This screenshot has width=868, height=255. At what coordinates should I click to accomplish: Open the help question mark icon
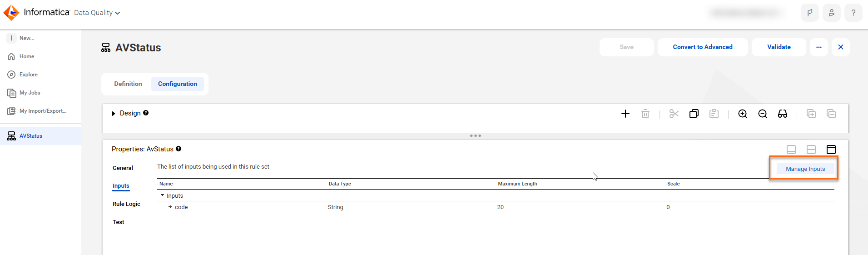click(x=853, y=13)
